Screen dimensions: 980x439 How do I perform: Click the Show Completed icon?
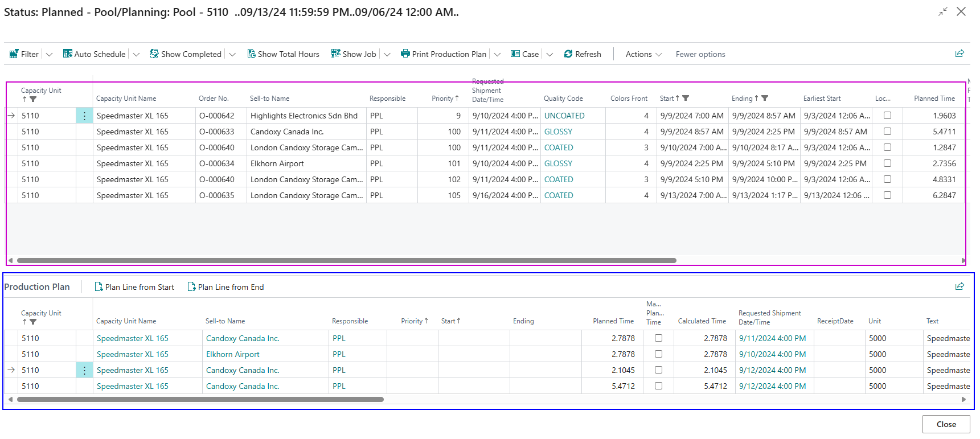click(x=154, y=54)
